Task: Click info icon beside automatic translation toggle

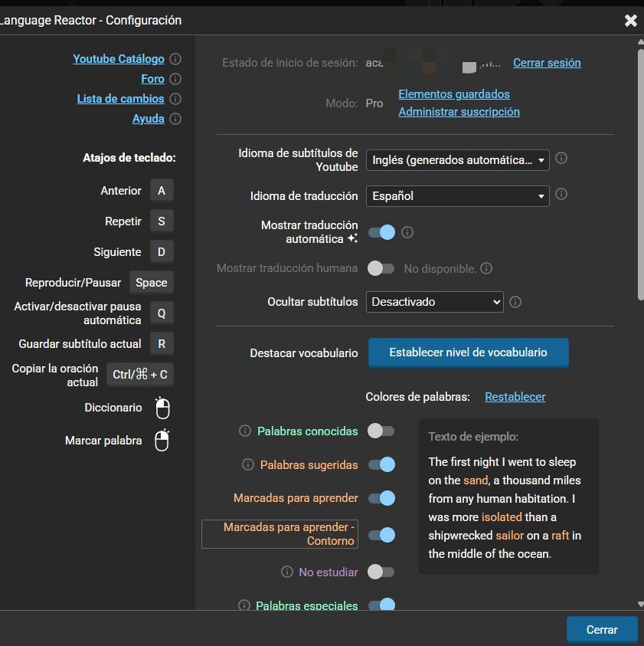Action: tap(407, 232)
